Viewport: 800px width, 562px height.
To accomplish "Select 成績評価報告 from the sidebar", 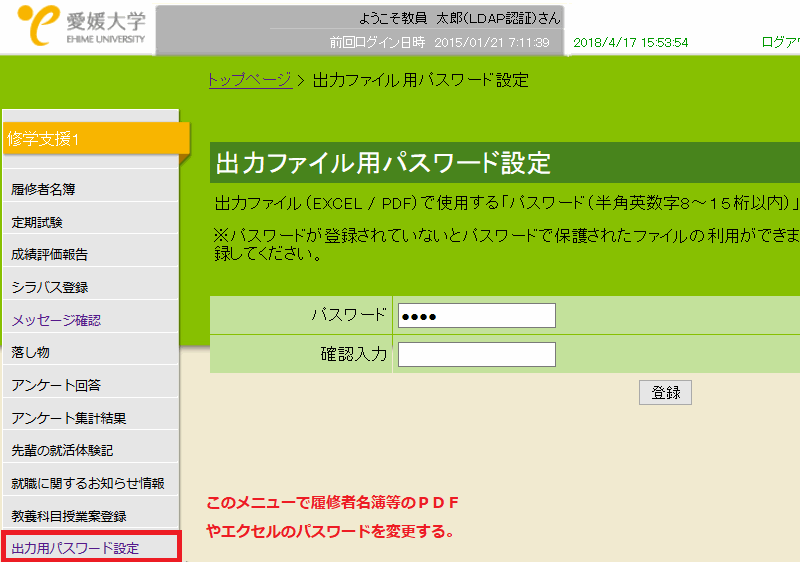I will [49, 255].
